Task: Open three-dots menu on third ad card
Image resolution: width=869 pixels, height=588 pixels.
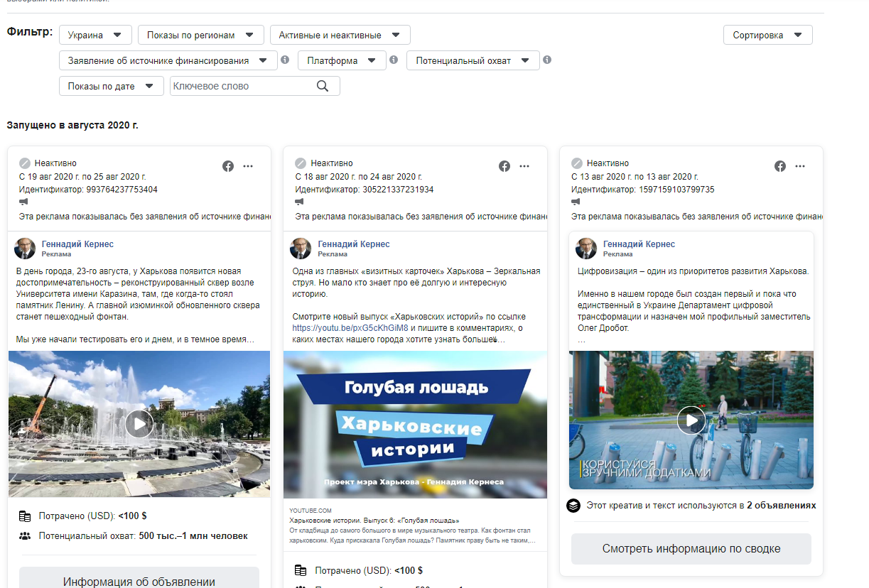Action: click(x=800, y=166)
